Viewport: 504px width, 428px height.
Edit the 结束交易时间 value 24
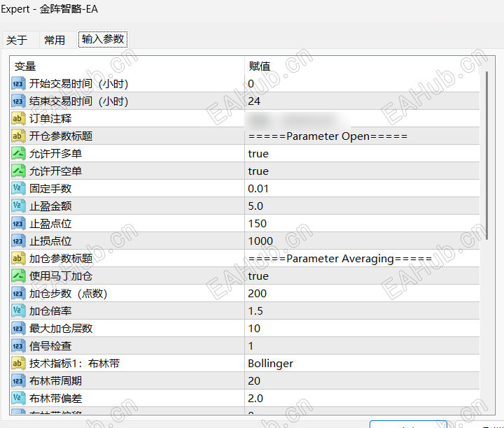[x=362, y=101]
